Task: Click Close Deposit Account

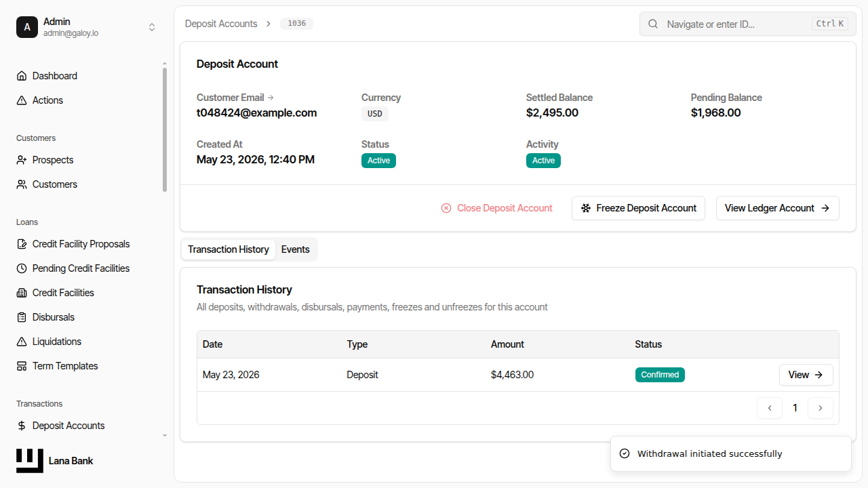Action: point(497,208)
